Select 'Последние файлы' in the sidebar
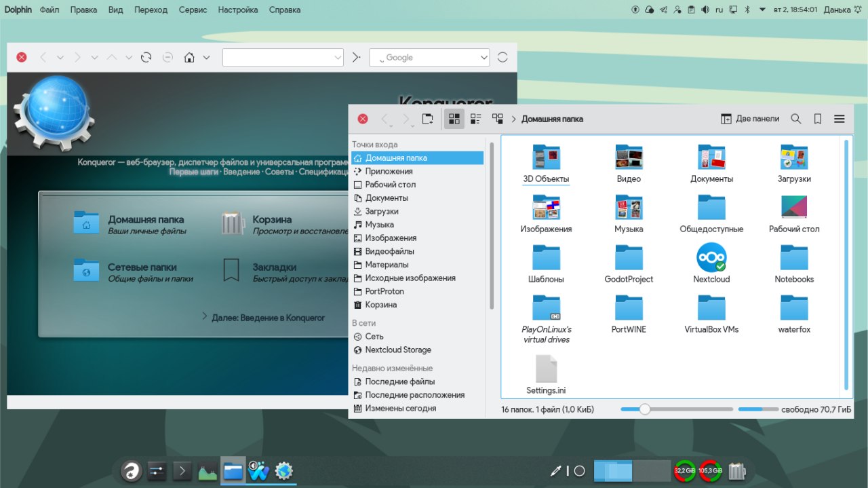This screenshot has height=488, width=868. 417,381
